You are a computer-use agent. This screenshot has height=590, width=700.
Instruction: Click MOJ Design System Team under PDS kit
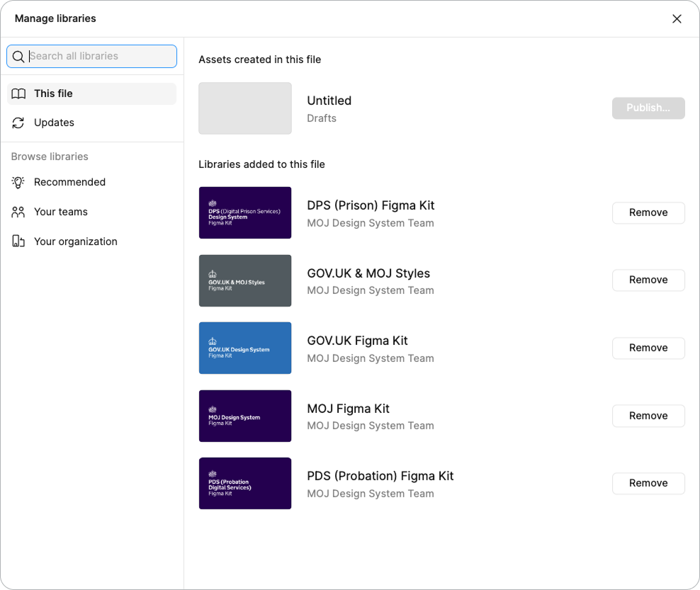coord(371,494)
